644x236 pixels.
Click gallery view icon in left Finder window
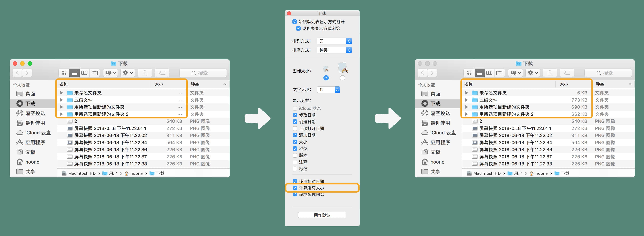click(x=94, y=73)
